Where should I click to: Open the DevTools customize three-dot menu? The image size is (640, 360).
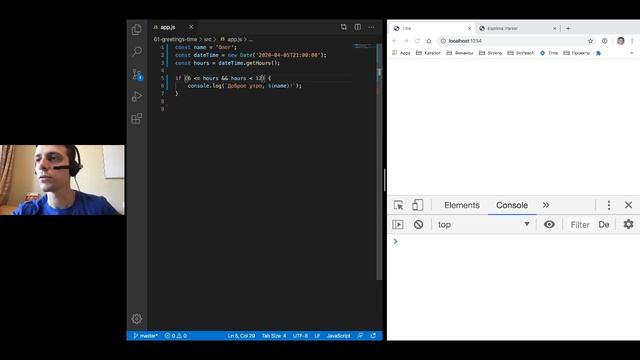point(609,205)
